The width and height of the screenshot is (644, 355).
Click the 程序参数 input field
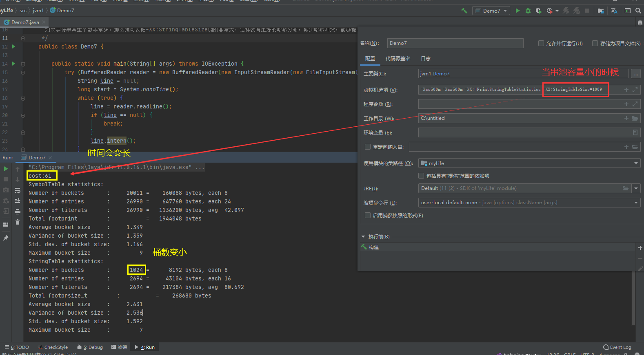coord(529,104)
